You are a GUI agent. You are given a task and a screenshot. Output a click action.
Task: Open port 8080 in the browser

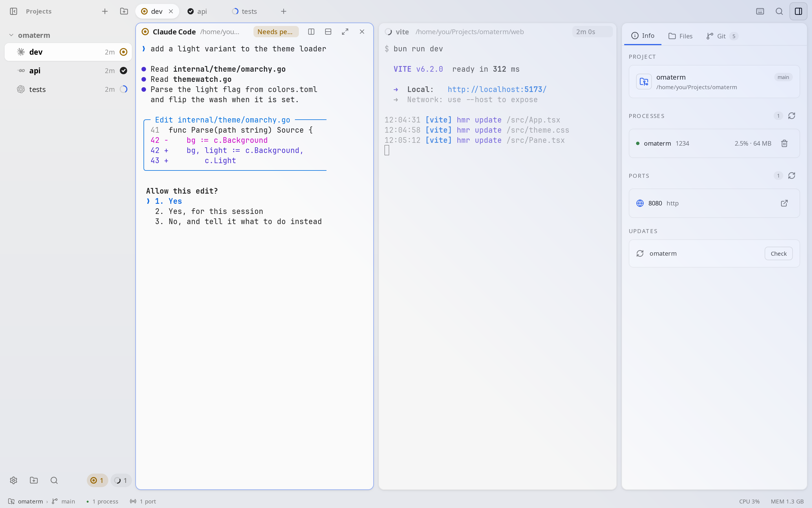(784, 203)
